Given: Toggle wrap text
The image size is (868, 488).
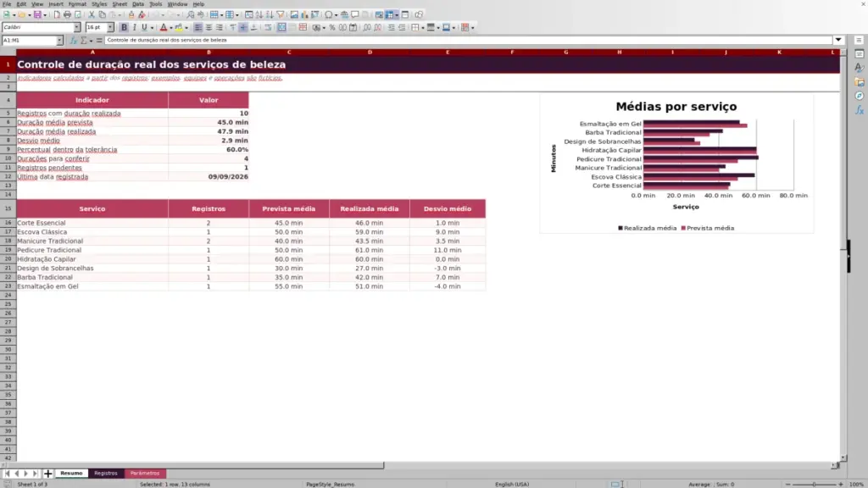Looking at the screenshot, I should coord(268,27).
